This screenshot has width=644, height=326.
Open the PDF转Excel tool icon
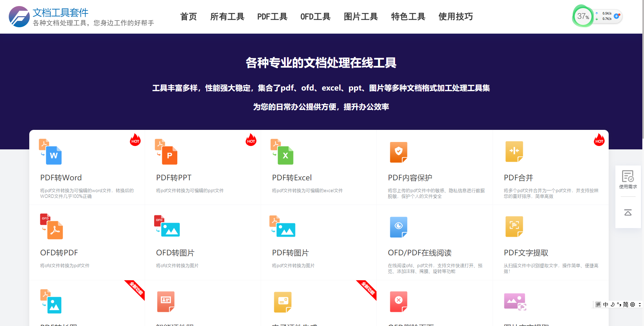click(x=282, y=151)
